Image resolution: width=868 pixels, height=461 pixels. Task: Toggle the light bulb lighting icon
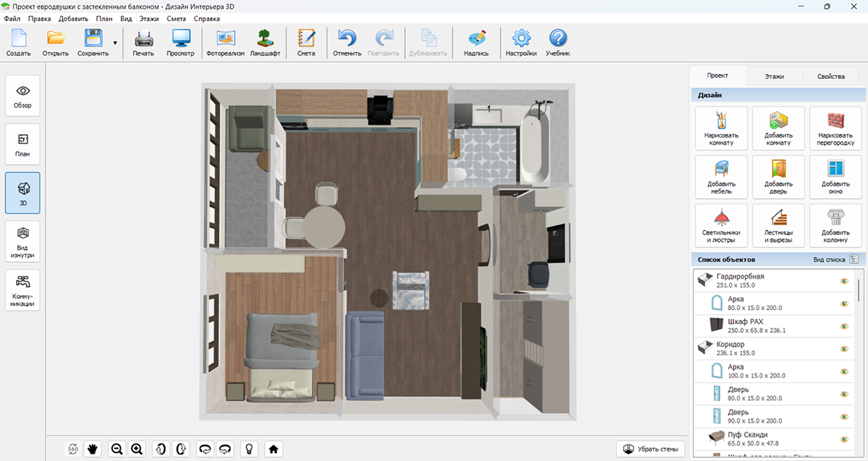tap(250, 449)
